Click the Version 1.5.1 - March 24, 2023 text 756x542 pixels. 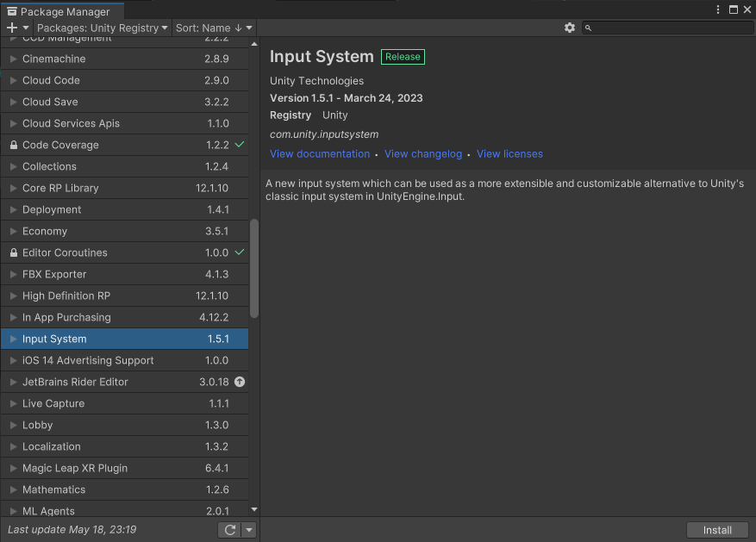[x=347, y=97]
